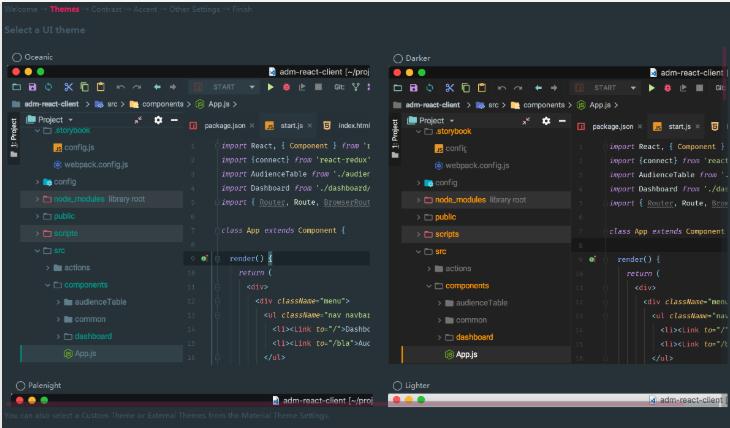Open the START run configuration dropdown in Darker preview

605,88
